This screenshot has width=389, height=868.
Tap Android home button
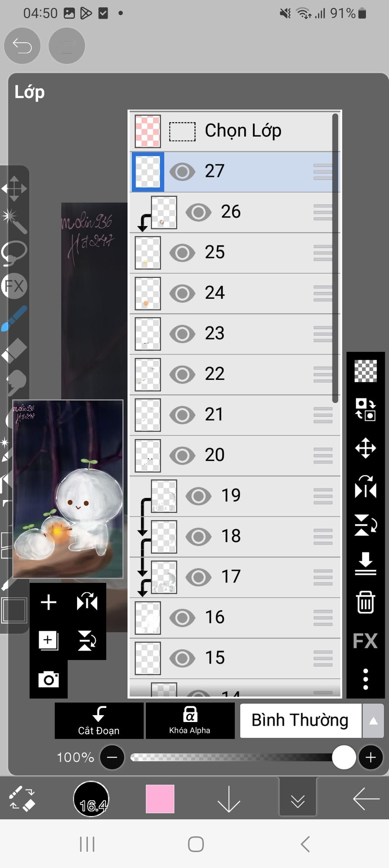tap(196, 844)
